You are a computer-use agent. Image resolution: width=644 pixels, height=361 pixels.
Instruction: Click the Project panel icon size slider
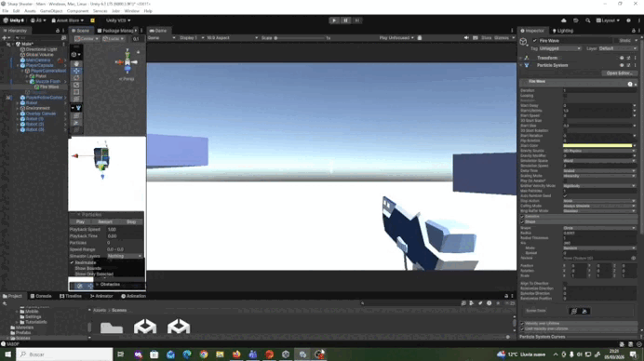tap(499, 337)
